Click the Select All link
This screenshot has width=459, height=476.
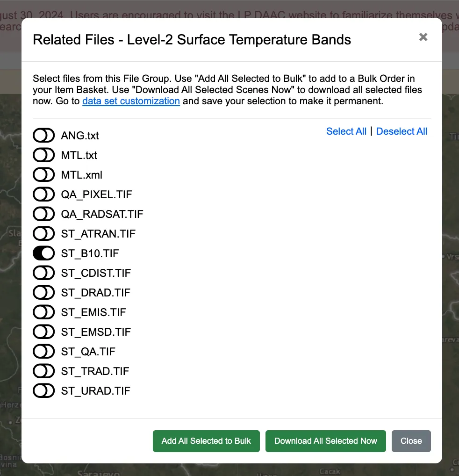click(346, 131)
